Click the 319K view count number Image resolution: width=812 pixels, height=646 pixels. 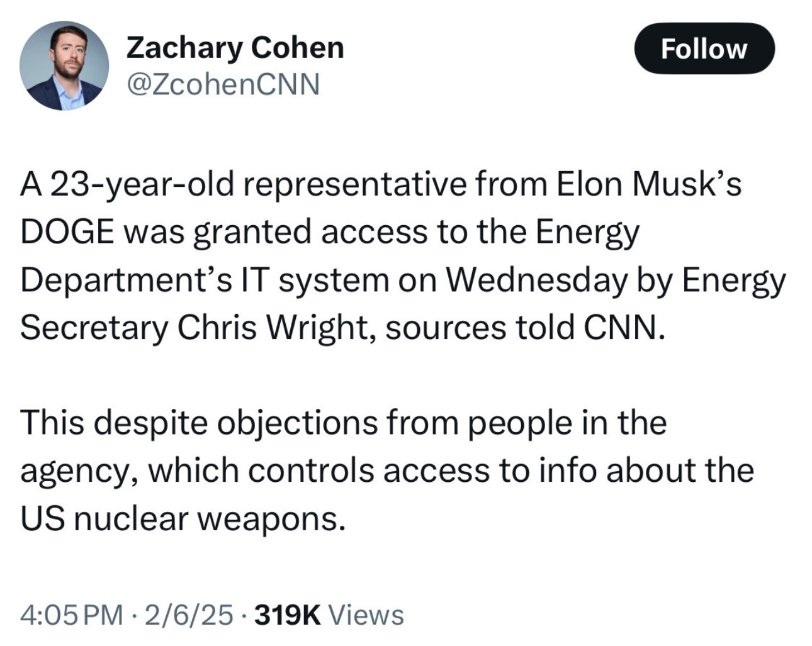pos(287,615)
